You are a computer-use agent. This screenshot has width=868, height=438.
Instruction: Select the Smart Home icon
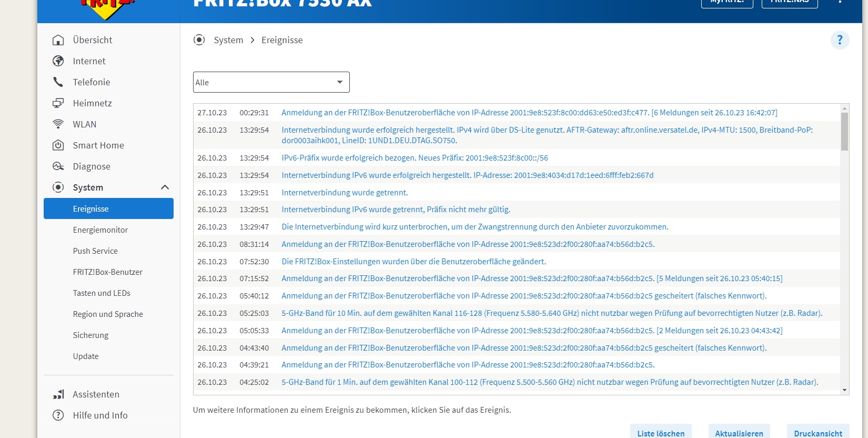point(58,145)
